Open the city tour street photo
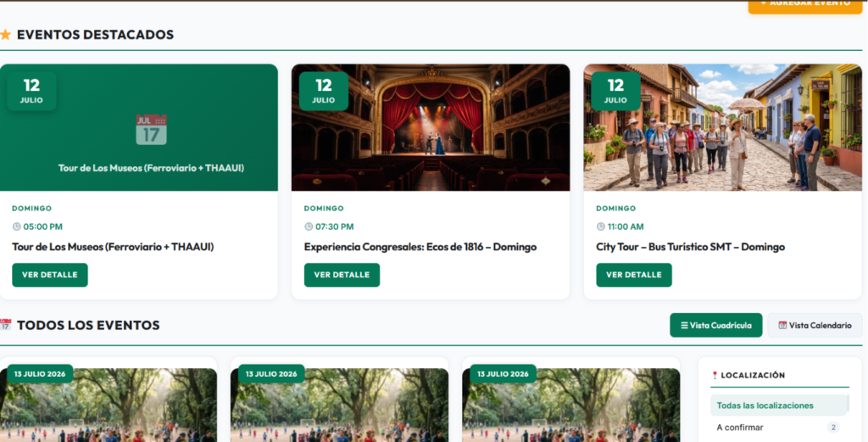The height and width of the screenshot is (442, 868). point(722,127)
